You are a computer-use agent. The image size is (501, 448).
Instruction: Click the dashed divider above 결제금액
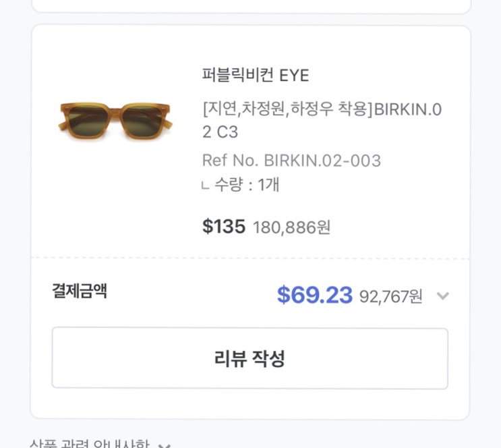249,258
